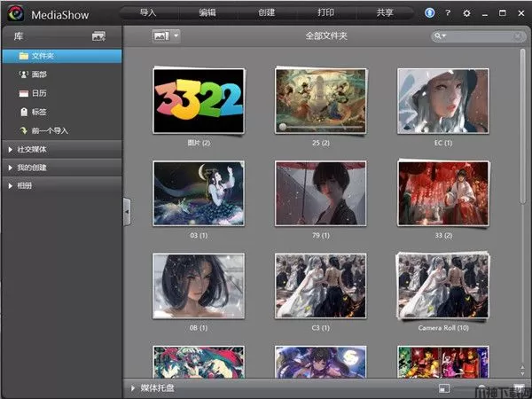The height and width of the screenshot is (399, 532).
Task: Click the blue info icon in title bar
Action: click(x=431, y=13)
